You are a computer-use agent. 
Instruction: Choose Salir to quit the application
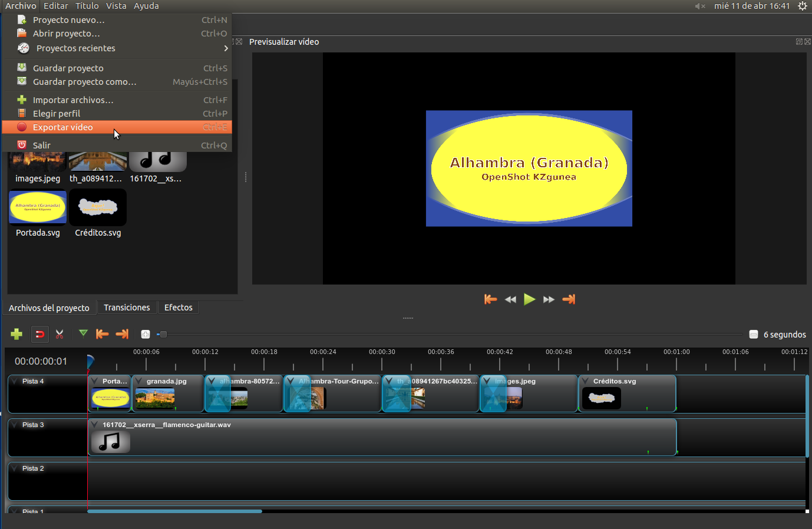pos(117,146)
